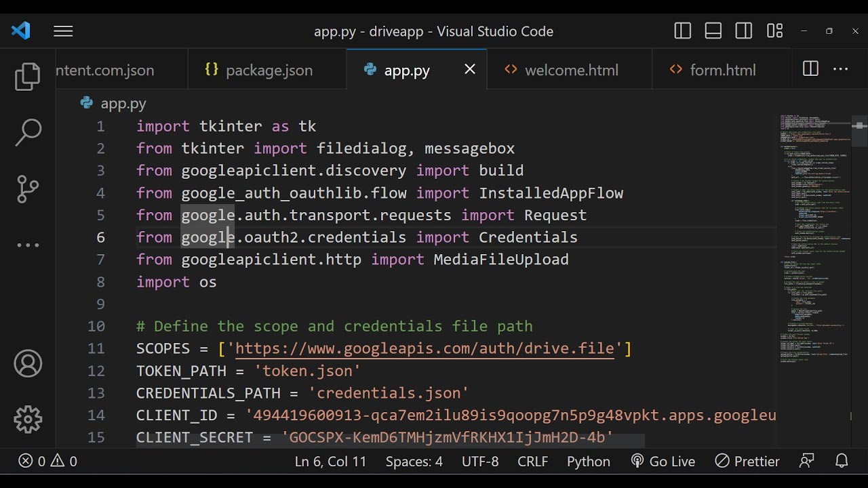The height and width of the screenshot is (488, 868).
Task: Open the Accounts menu icon
Action: [28, 364]
